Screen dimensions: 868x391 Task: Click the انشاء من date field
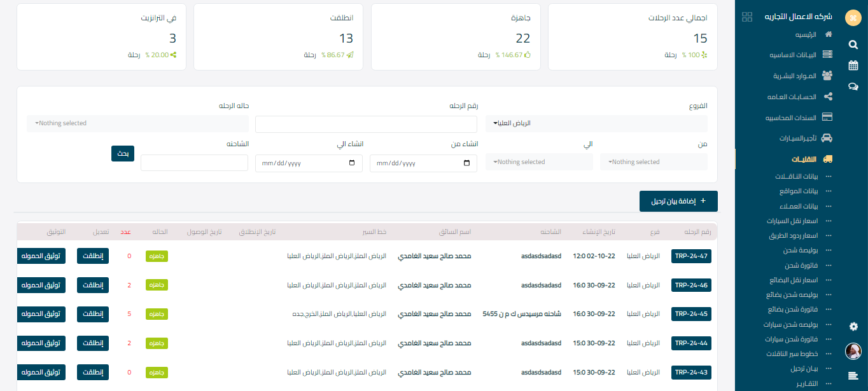tap(423, 163)
